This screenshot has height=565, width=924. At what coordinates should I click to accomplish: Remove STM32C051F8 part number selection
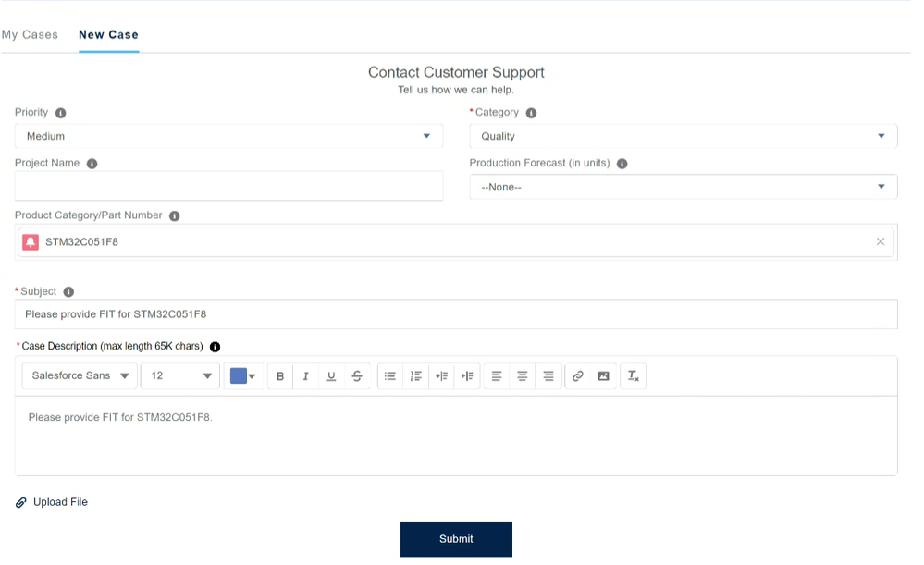[881, 241]
